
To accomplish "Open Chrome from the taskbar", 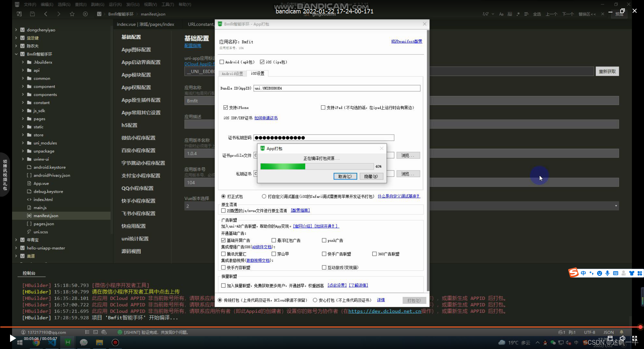I will (x=36, y=342).
